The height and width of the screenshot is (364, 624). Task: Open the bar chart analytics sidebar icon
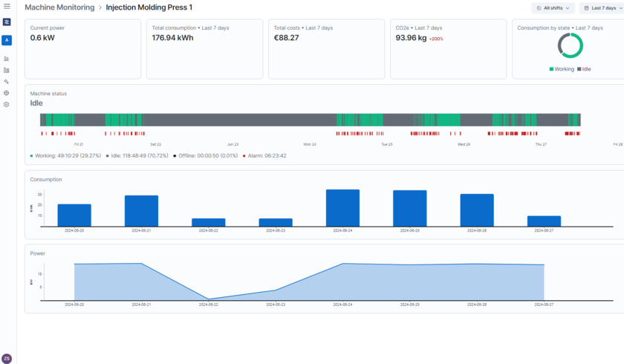pyautogui.click(x=7, y=58)
